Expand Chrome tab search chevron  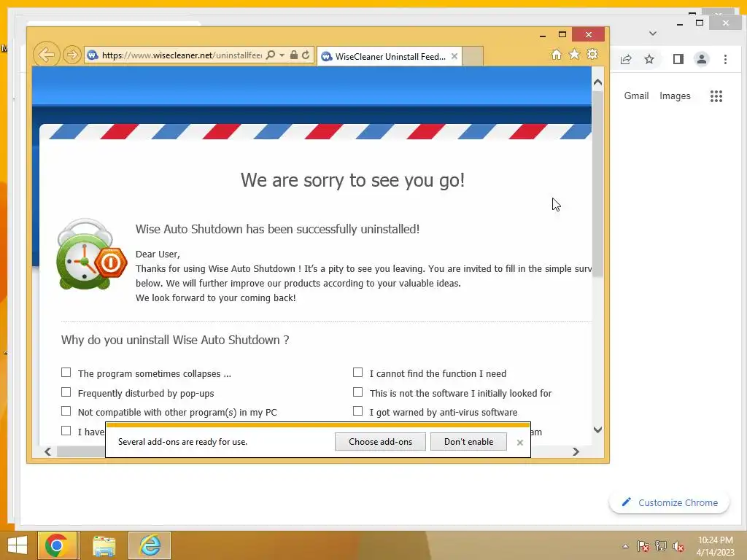point(653,34)
